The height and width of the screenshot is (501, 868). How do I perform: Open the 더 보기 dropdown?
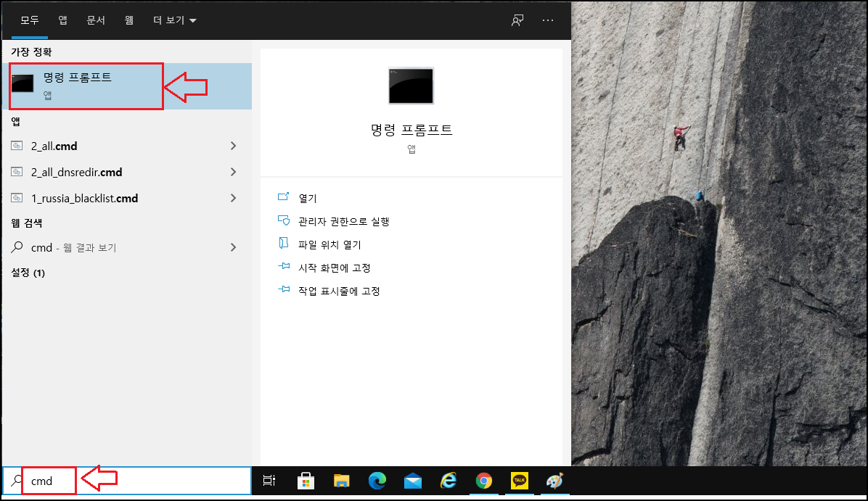tap(174, 20)
